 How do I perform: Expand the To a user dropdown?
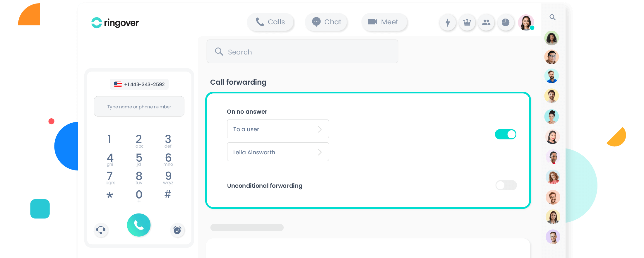pyautogui.click(x=278, y=129)
